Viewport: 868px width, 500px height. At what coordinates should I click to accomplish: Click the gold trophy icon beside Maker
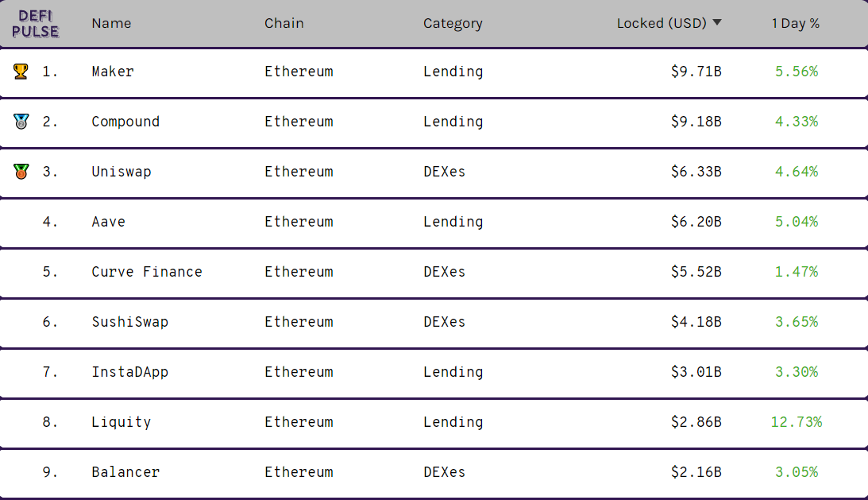[x=21, y=72]
